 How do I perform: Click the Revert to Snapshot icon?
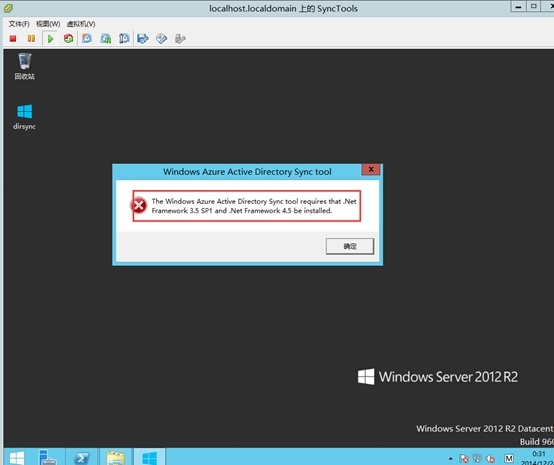[x=106, y=38]
